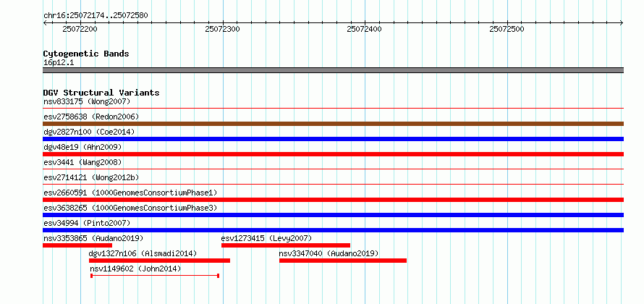Click the nsv833175 (Wong2007) label
Viewport: 644px width, 304px height.
click(x=87, y=101)
